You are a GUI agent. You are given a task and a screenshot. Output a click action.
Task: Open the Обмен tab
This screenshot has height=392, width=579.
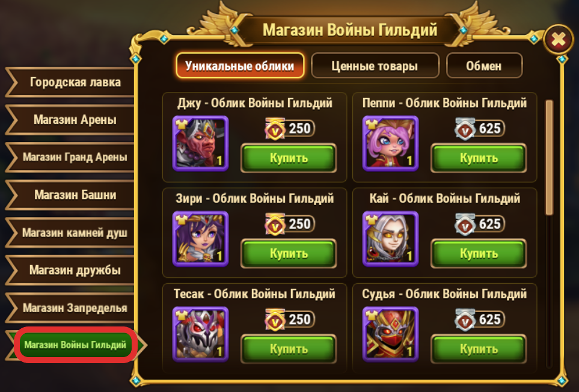click(484, 66)
